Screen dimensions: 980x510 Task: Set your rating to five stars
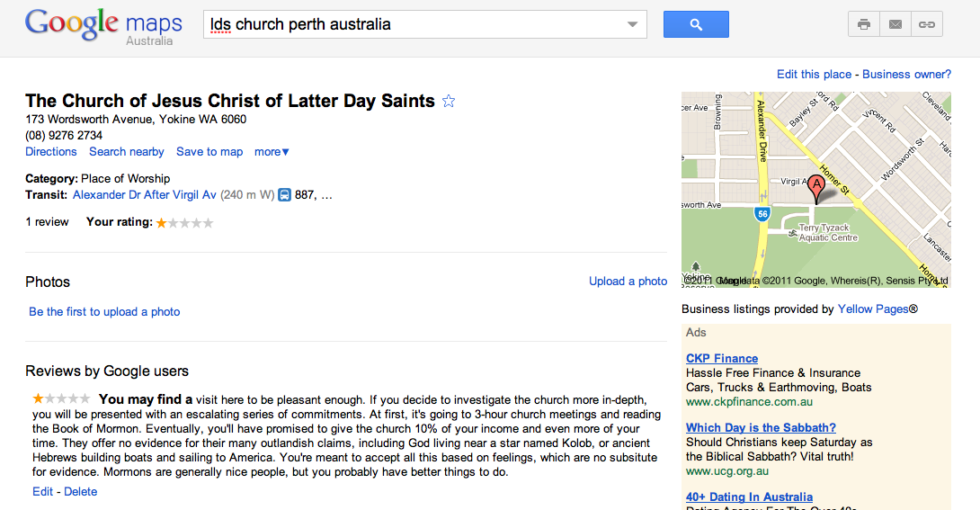coord(209,222)
